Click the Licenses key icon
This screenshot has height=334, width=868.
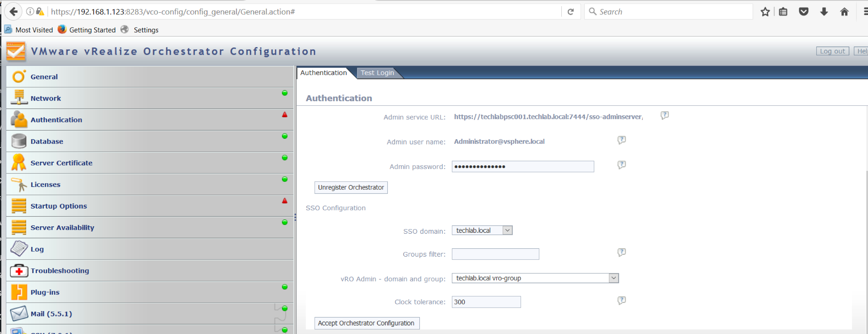point(19,184)
